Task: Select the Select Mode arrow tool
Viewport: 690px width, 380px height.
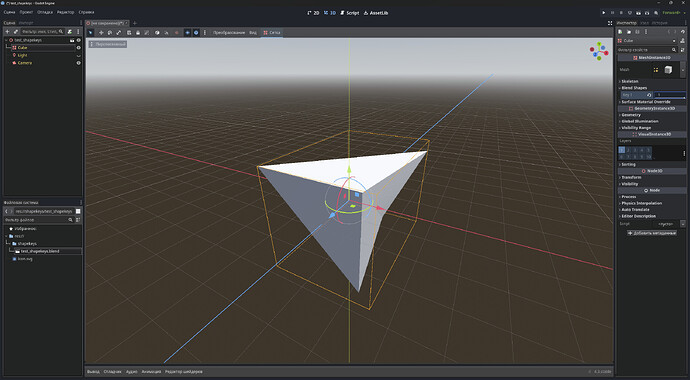Action: [x=91, y=33]
